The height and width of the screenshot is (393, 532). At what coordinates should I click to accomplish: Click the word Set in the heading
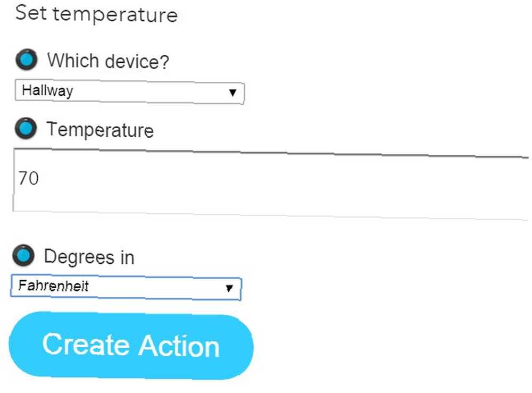click(x=31, y=13)
